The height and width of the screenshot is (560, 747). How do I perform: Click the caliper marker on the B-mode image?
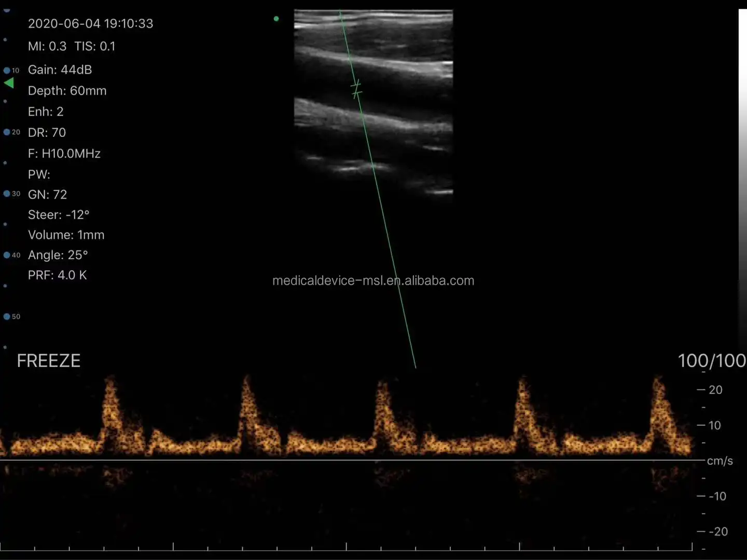click(x=356, y=88)
